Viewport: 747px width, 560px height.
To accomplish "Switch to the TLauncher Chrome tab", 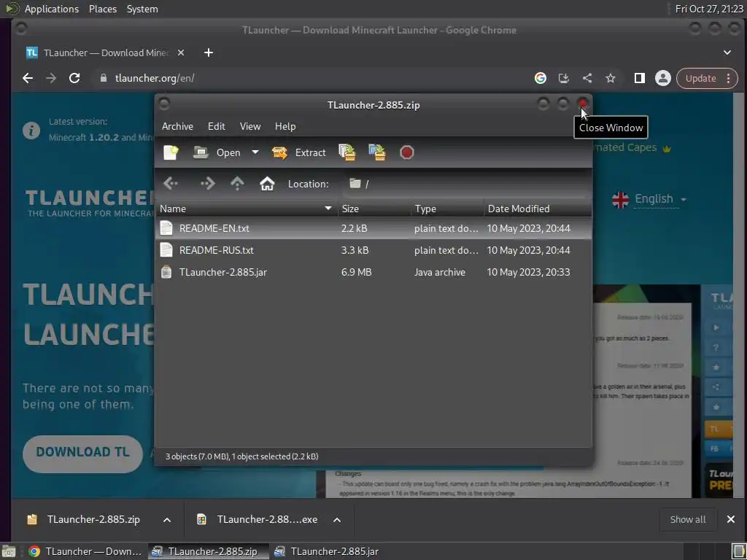I will pyautogui.click(x=105, y=52).
